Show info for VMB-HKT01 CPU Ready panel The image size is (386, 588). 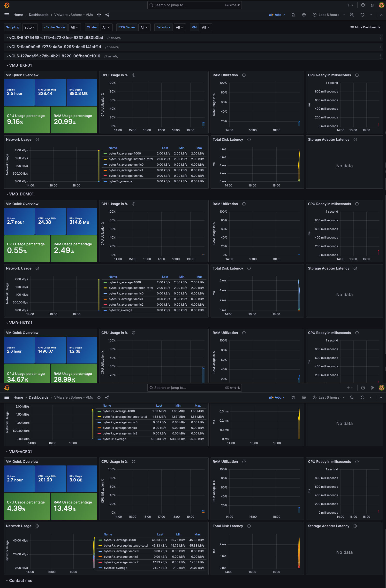(x=357, y=333)
